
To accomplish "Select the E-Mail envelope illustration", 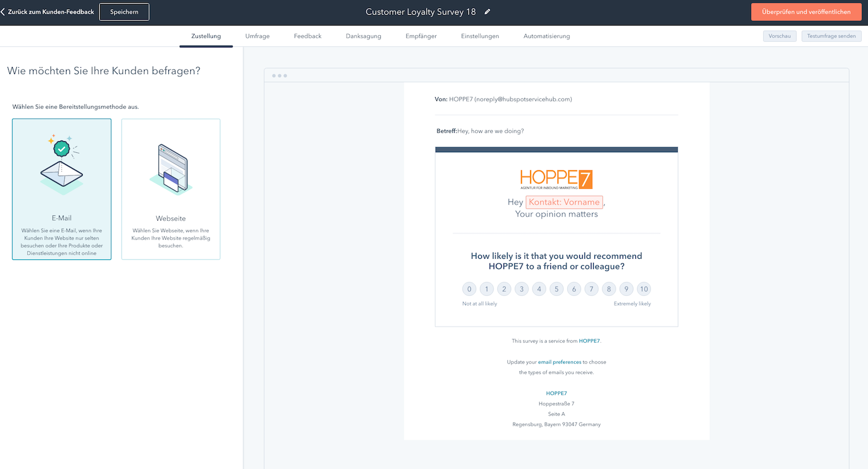I will point(61,164).
